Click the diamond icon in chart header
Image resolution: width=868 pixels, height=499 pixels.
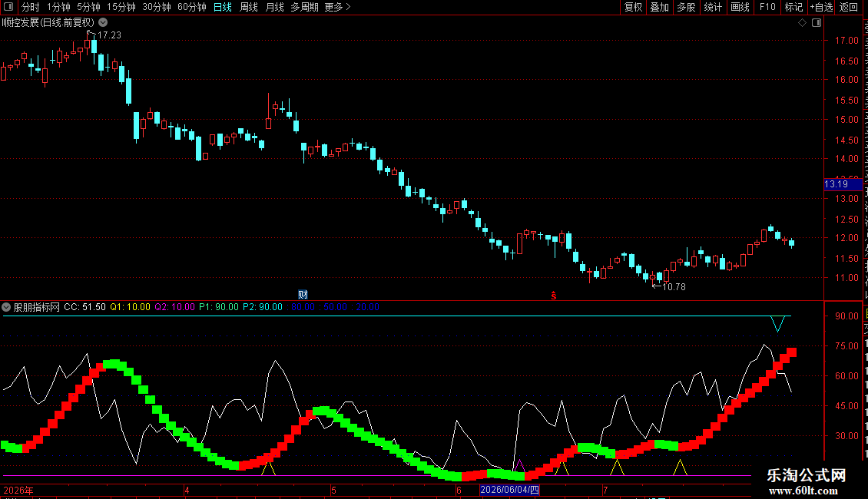click(802, 23)
